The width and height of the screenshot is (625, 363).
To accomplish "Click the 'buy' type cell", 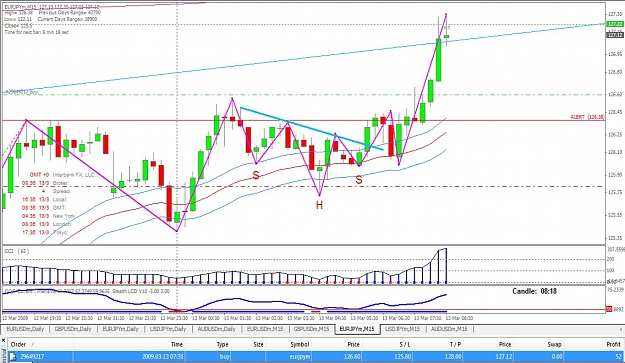I will click(x=224, y=357).
